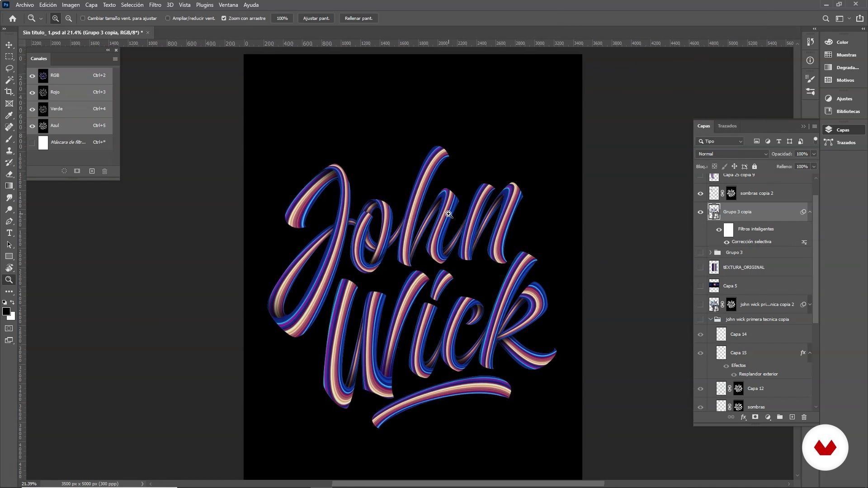Image resolution: width=868 pixels, height=488 pixels.
Task: Hide the Grupo 3 copia layer
Action: [700, 212]
